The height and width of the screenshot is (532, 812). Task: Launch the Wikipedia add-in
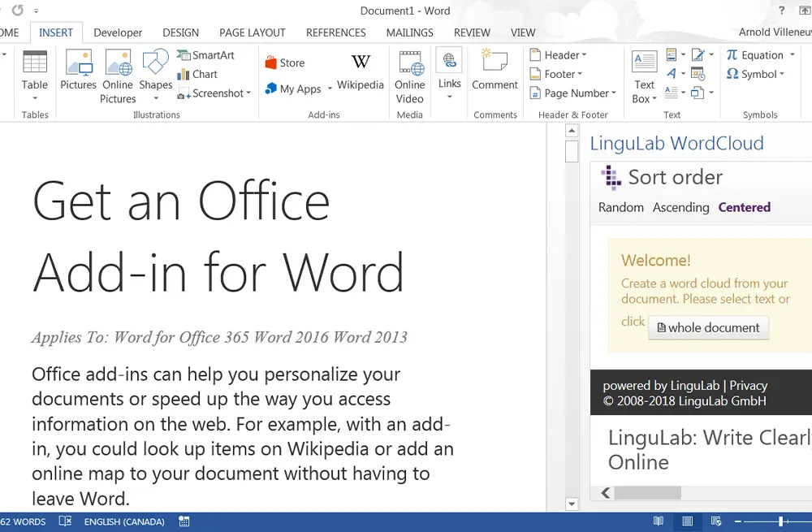point(361,71)
